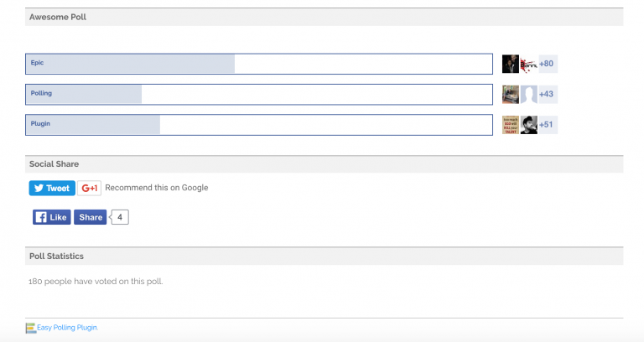Open the +51 more voters badge
Screen dimensions: 644x342
548,125
